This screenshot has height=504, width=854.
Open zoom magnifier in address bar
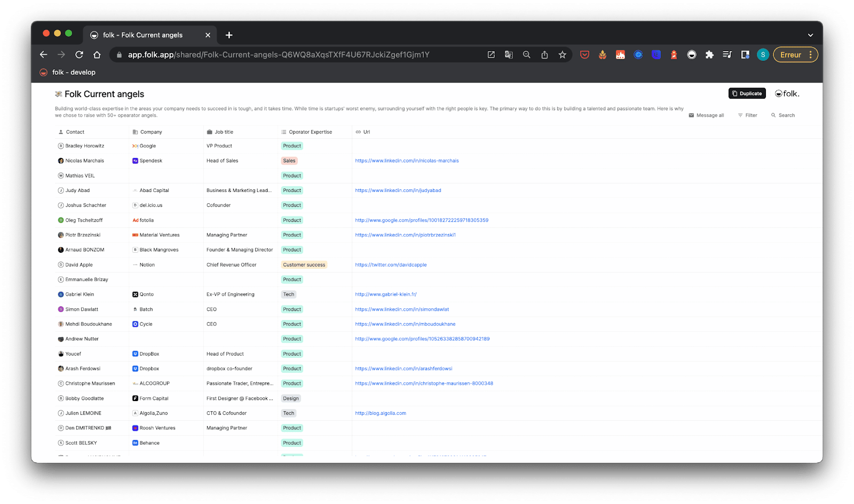point(526,54)
